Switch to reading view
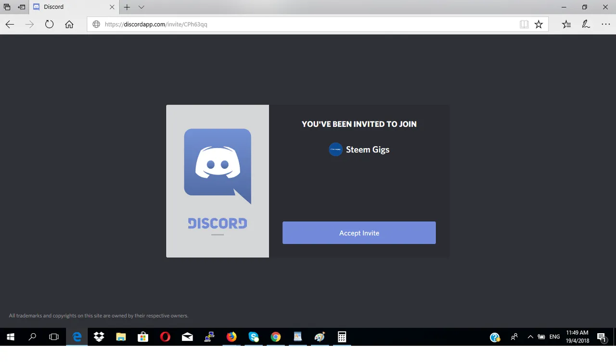616x364 pixels. (524, 25)
